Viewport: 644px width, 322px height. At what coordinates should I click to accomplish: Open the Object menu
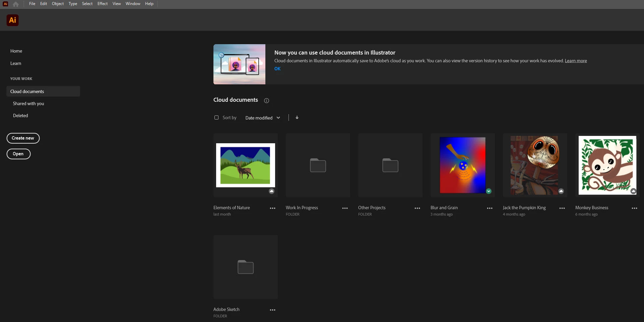[x=58, y=4]
